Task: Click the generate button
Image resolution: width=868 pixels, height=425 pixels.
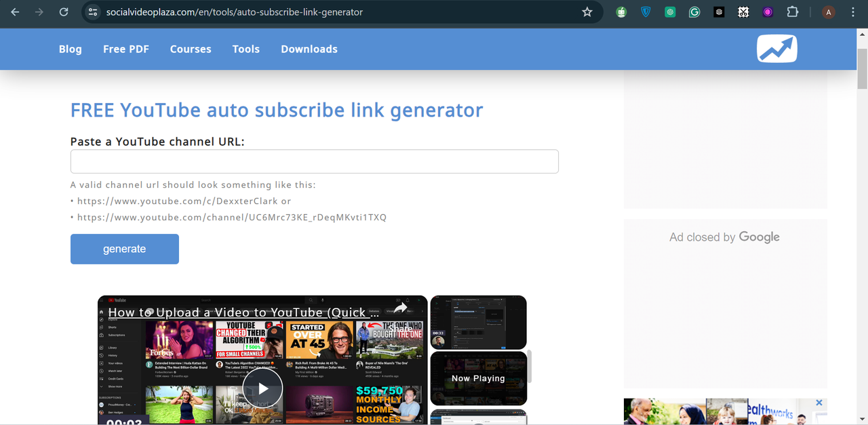Action: pyautogui.click(x=125, y=249)
